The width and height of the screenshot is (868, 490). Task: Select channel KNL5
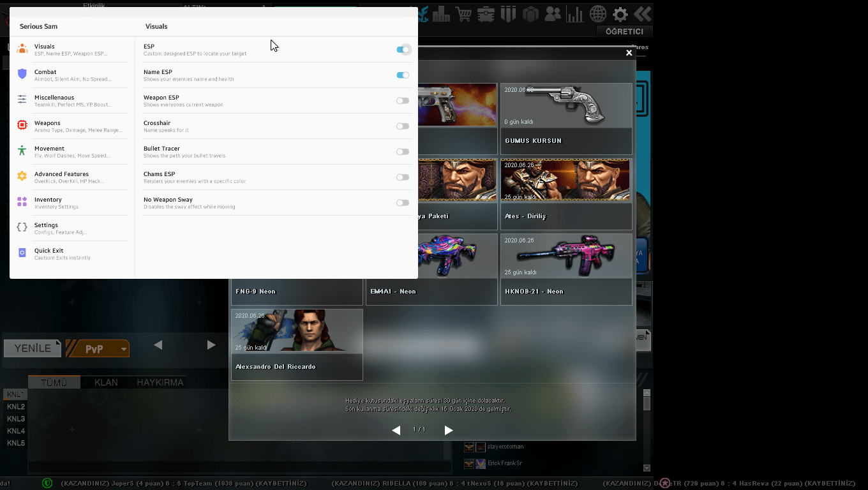click(x=15, y=443)
